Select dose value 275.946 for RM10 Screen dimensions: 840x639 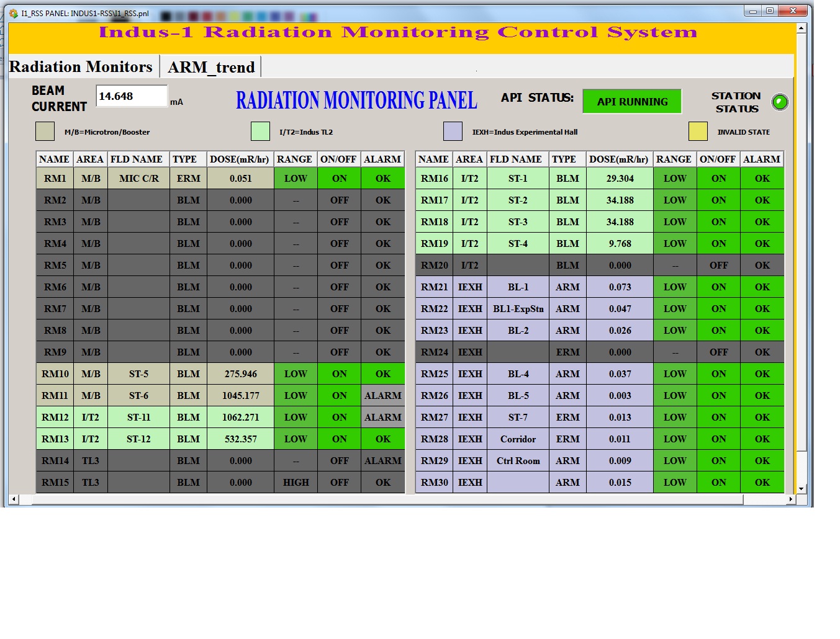coord(240,373)
